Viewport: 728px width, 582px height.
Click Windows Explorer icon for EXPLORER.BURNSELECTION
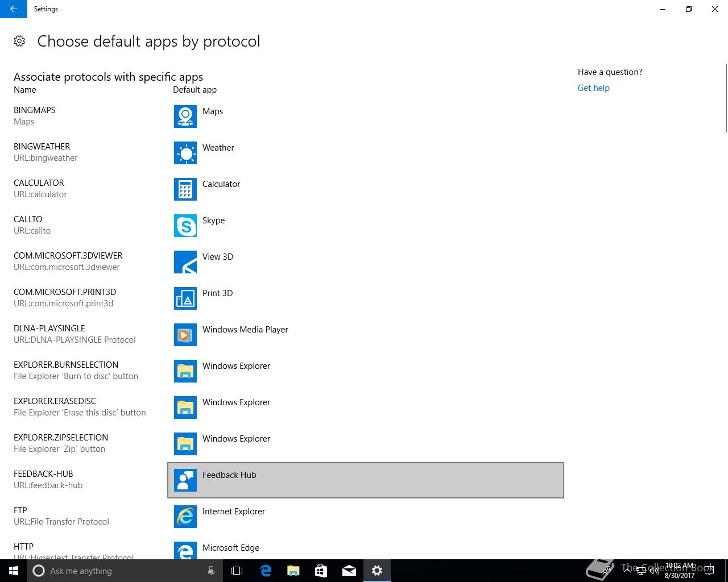(x=185, y=371)
